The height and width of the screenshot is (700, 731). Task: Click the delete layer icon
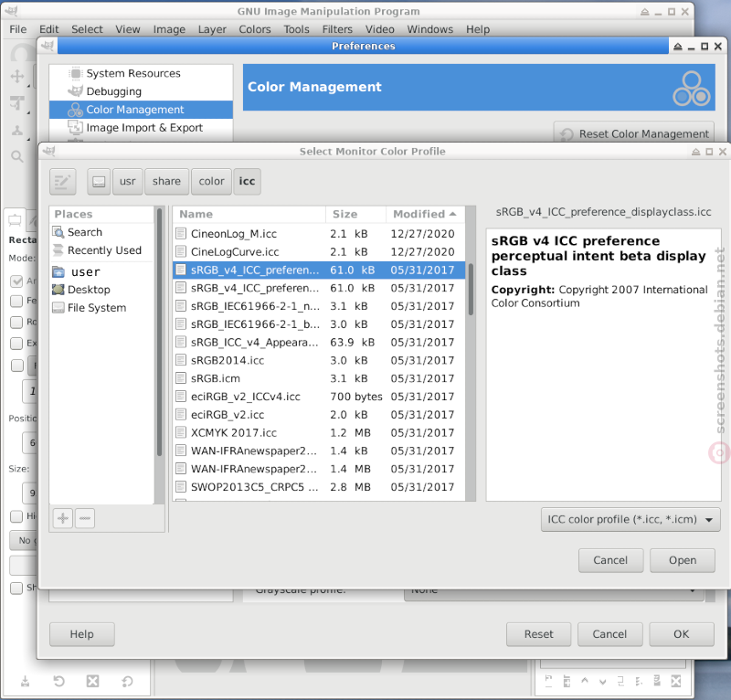click(x=676, y=681)
